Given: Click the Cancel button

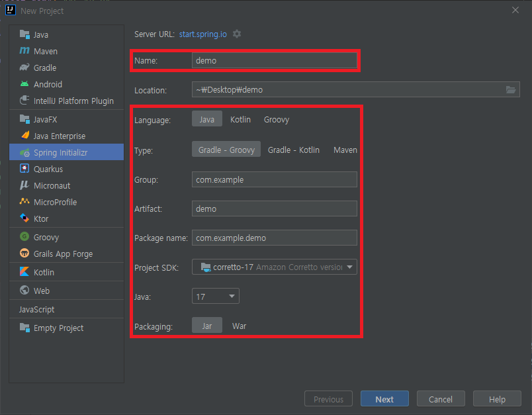Looking at the screenshot, I should 441,398.
